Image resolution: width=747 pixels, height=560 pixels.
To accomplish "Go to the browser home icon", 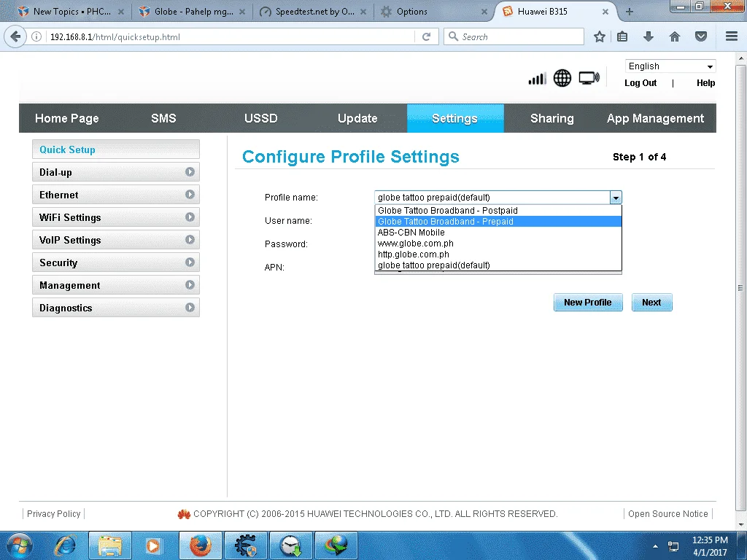I will click(675, 36).
